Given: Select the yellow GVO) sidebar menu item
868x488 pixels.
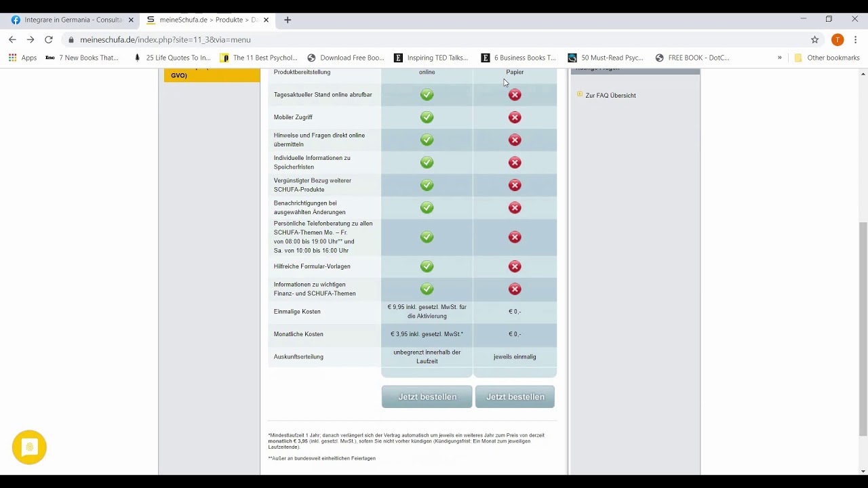Looking at the screenshot, I should click(212, 75).
